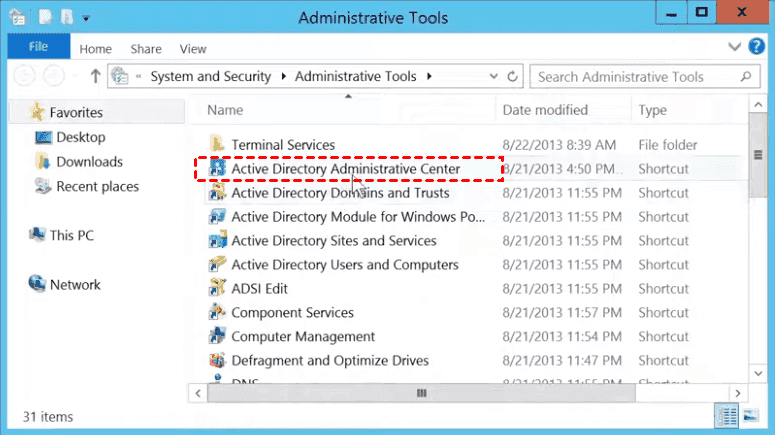This screenshot has height=435, width=775.
Task: Select the Component Services icon
Action: click(x=217, y=313)
